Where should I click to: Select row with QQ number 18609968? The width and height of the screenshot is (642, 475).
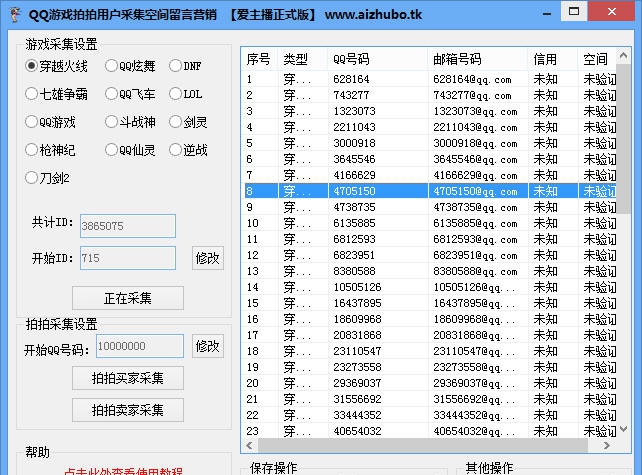[x=429, y=319]
